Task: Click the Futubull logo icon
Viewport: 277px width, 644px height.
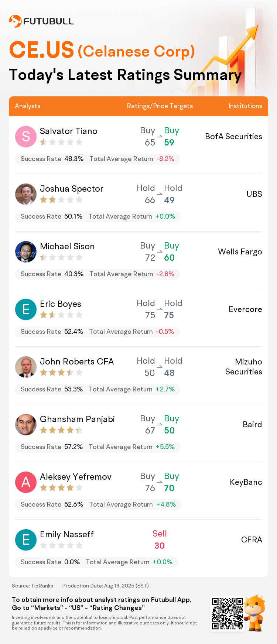Action: tap(15, 21)
